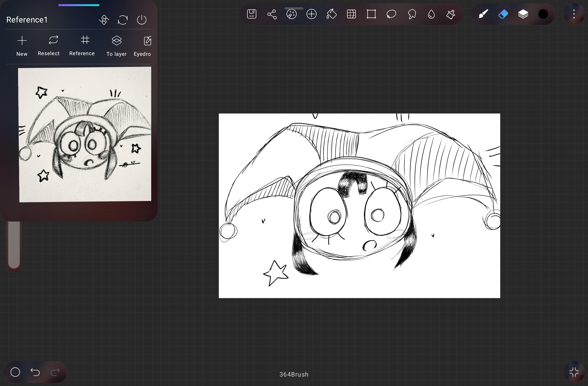
Task: Click the Reference grid button
Action: [82, 46]
